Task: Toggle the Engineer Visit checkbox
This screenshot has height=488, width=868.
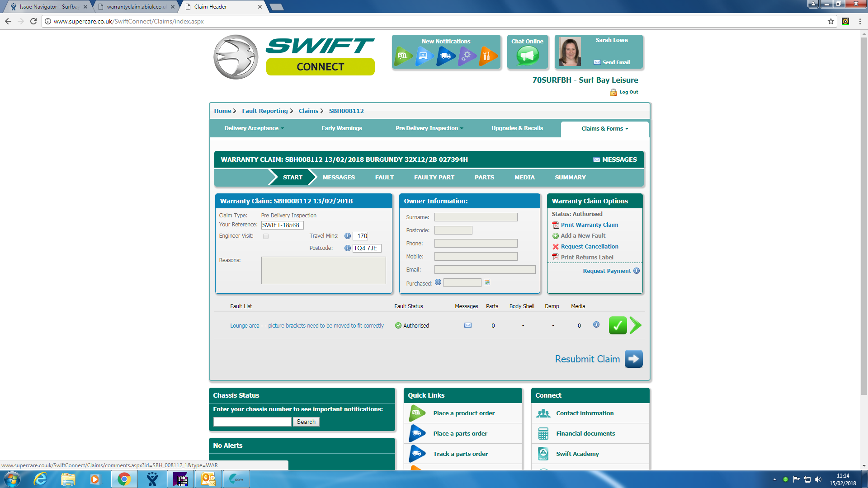Action: [266, 236]
